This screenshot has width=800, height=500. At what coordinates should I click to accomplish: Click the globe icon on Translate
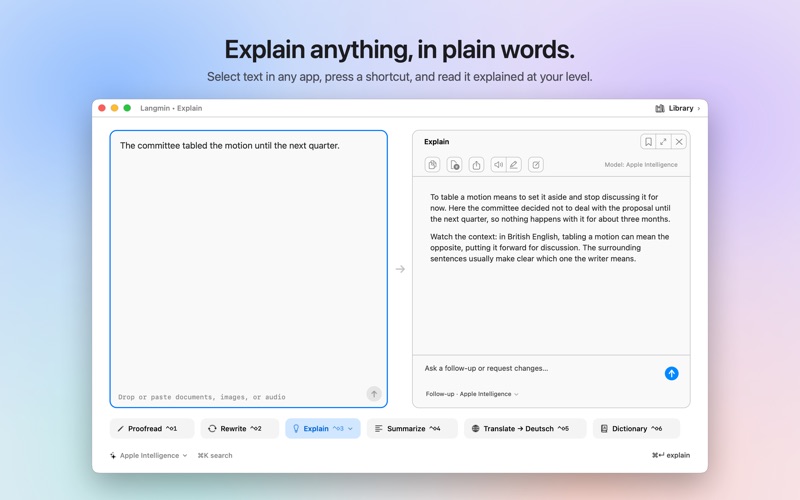tap(476, 429)
